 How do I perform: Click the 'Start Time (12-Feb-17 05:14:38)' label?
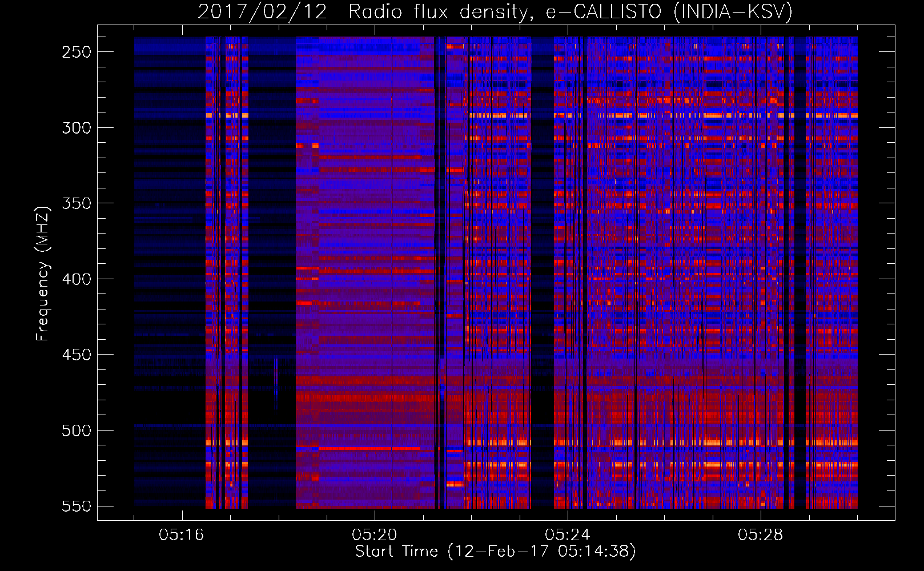[x=495, y=552]
